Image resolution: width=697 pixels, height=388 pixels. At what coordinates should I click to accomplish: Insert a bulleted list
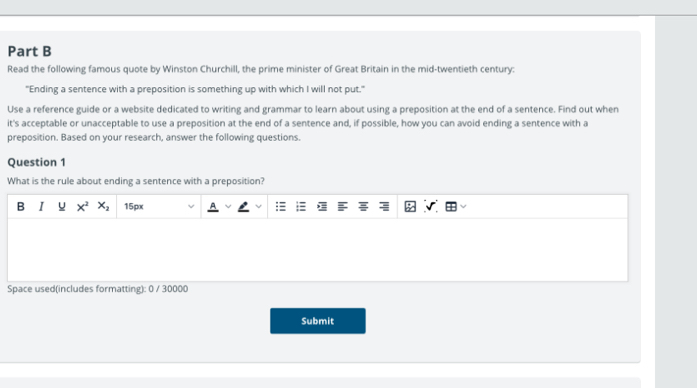[280, 206]
